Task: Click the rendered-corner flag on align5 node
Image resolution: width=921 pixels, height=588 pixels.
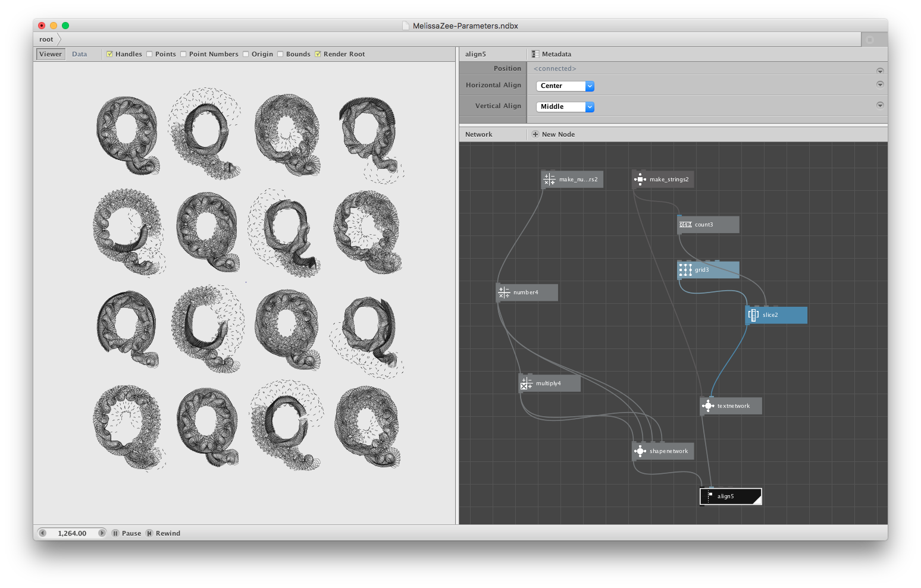Action: (x=757, y=500)
